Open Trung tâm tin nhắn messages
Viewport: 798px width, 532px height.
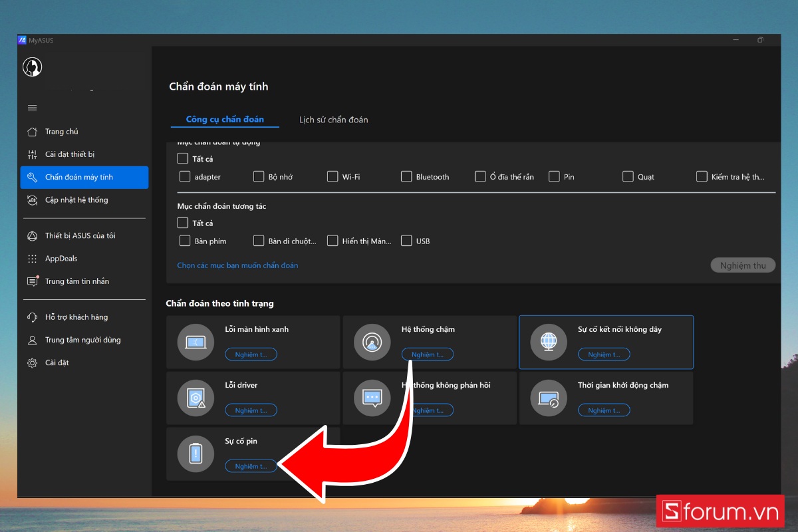[x=76, y=281]
